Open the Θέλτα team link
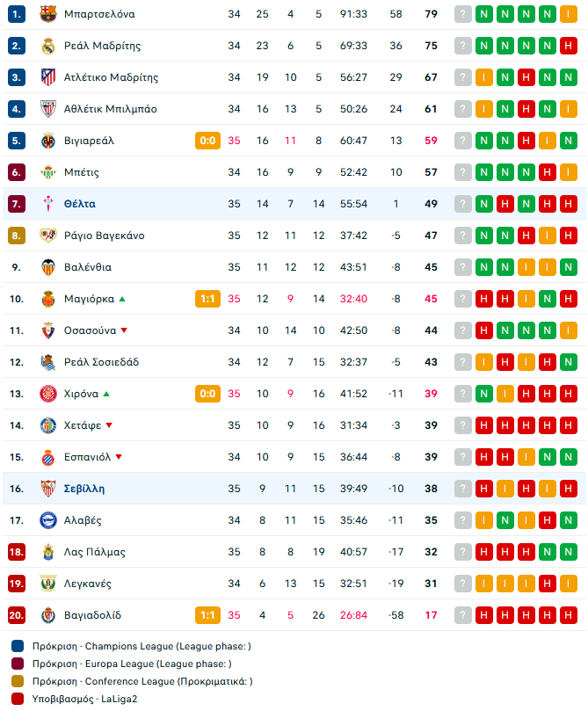 pos(80,204)
